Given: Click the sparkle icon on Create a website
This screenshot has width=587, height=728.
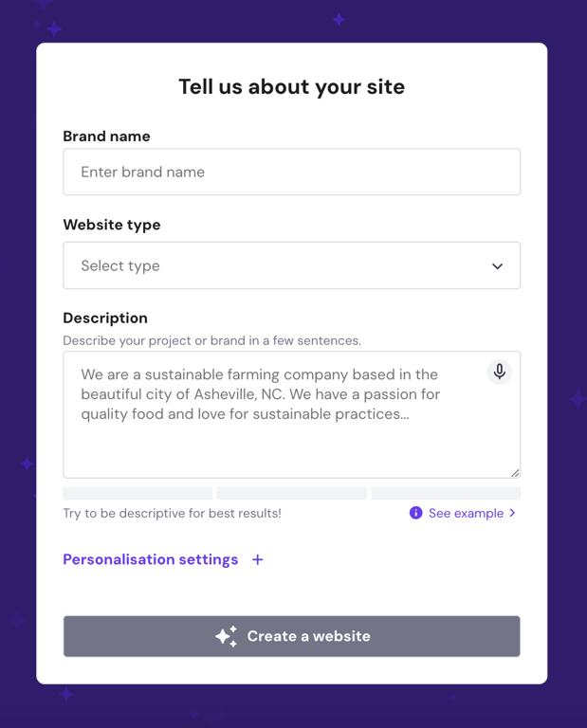Looking at the screenshot, I should click(226, 636).
